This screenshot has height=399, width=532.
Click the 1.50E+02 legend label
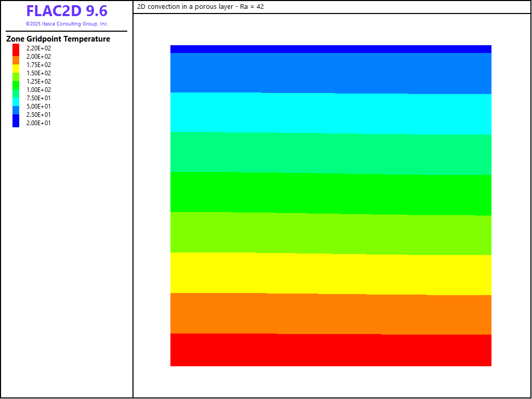pyautogui.click(x=38, y=73)
